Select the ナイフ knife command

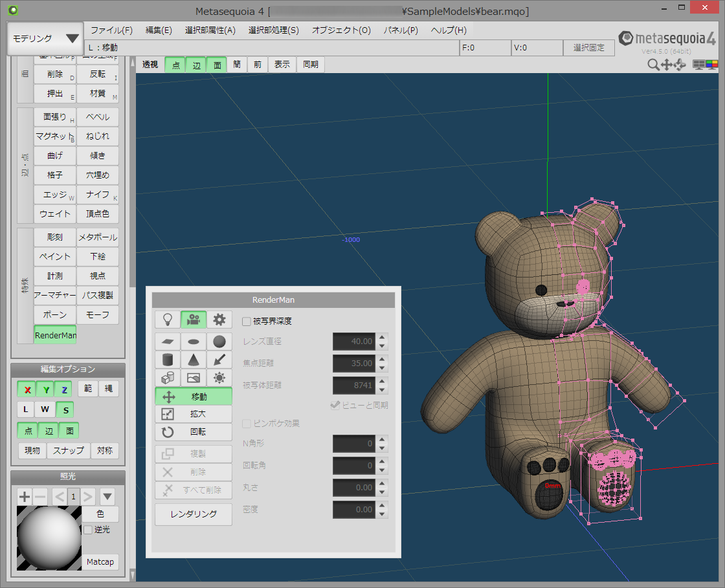click(x=98, y=195)
